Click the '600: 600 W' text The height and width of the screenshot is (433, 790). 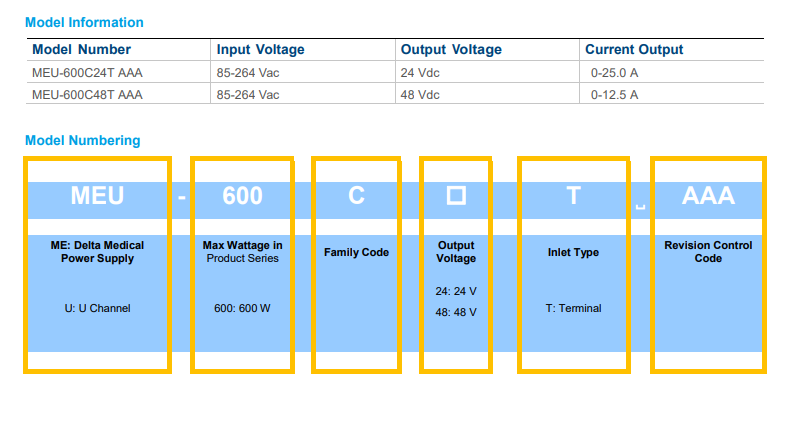click(x=242, y=308)
